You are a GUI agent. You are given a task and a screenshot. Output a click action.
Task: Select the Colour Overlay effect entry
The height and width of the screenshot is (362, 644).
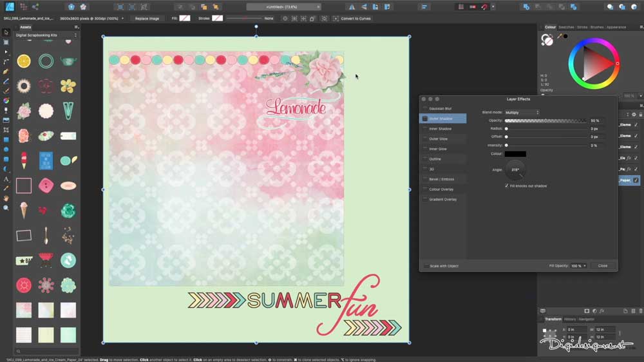pos(443,189)
